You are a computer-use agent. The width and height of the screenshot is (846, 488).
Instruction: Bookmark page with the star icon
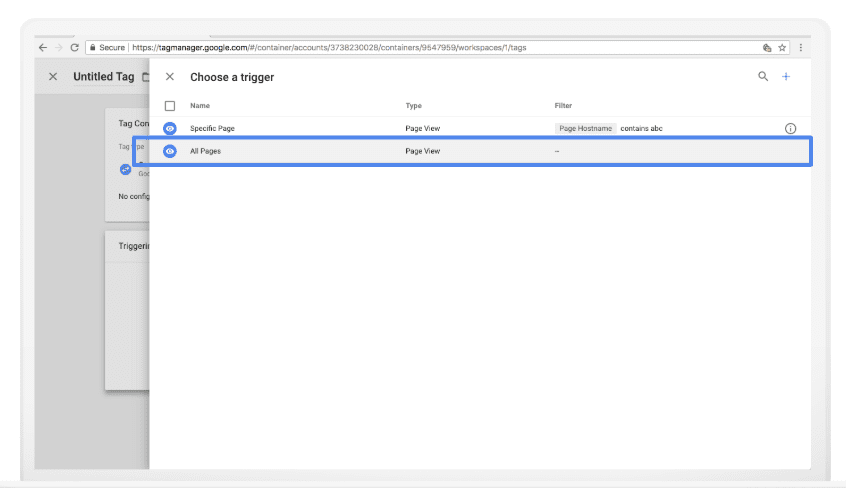[x=782, y=47]
